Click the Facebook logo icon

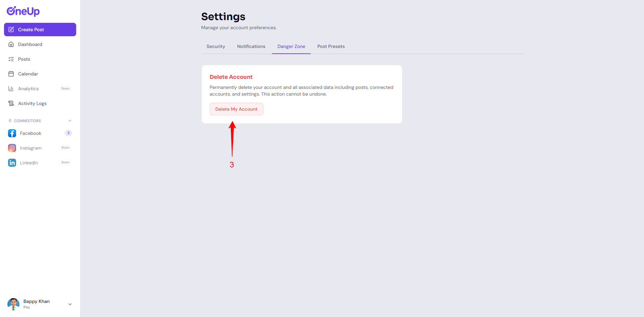point(12,133)
